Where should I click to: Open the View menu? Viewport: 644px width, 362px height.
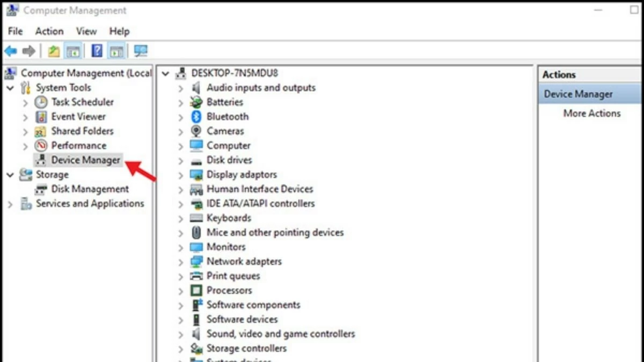point(86,31)
